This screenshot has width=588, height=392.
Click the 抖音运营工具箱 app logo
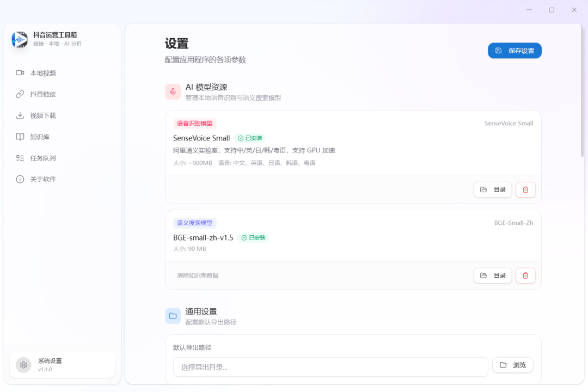pyautogui.click(x=19, y=40)
